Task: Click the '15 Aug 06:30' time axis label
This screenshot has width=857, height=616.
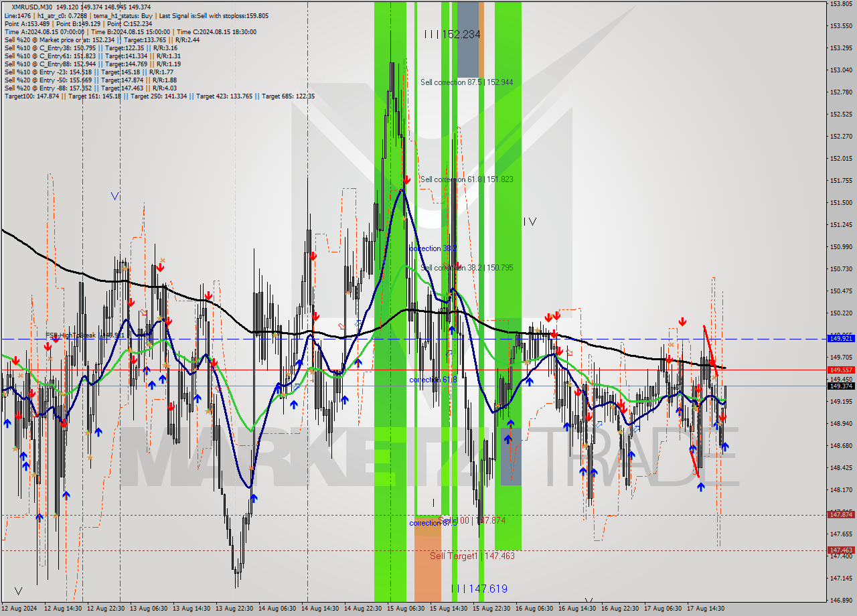Action: click(406, 609)
